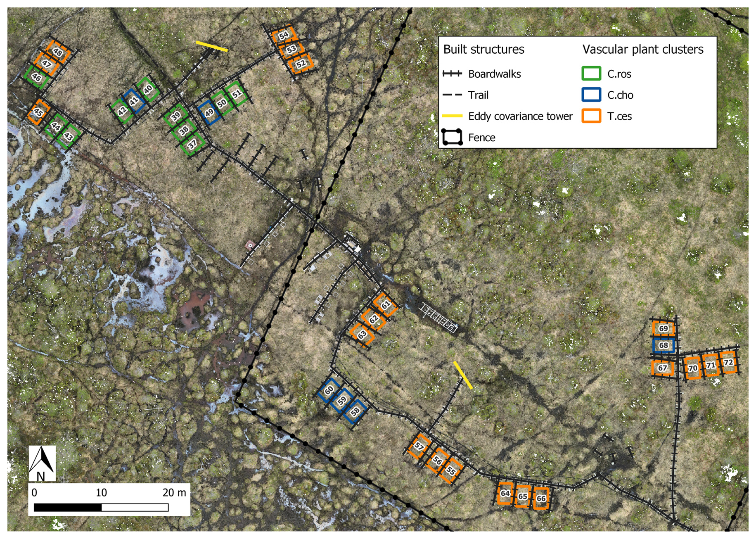The image size is (756, 539).
Task: Select green plot number 37
Action: coord(192,145)
